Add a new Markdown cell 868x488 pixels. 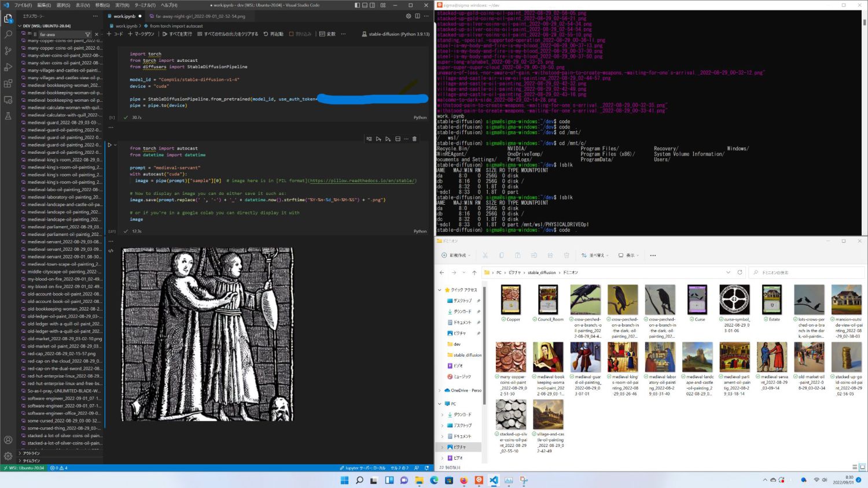point(141,34)
